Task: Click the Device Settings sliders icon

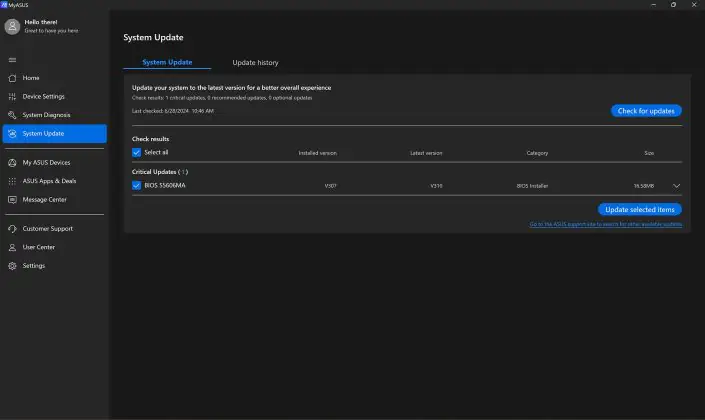Action: click(x=12, y=97)
